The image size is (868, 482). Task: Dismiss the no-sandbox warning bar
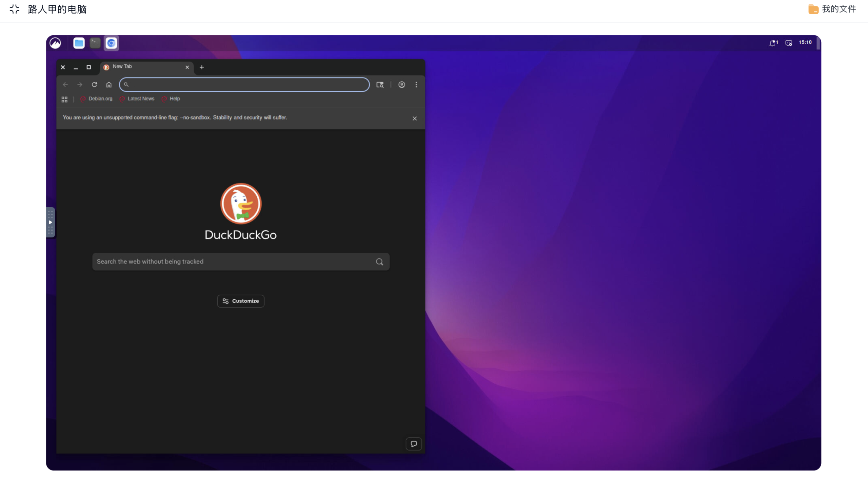coord(414,118)
